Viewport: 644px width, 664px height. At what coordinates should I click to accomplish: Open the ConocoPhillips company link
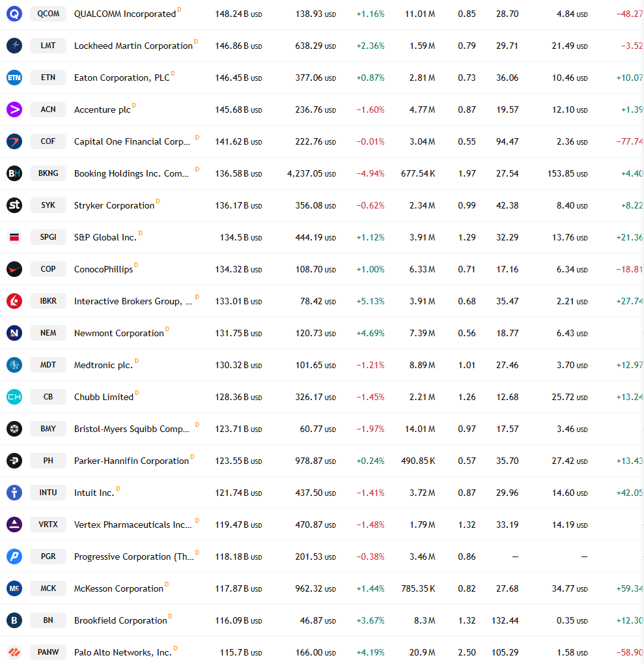pyautogui.click(x=104, y=269)
